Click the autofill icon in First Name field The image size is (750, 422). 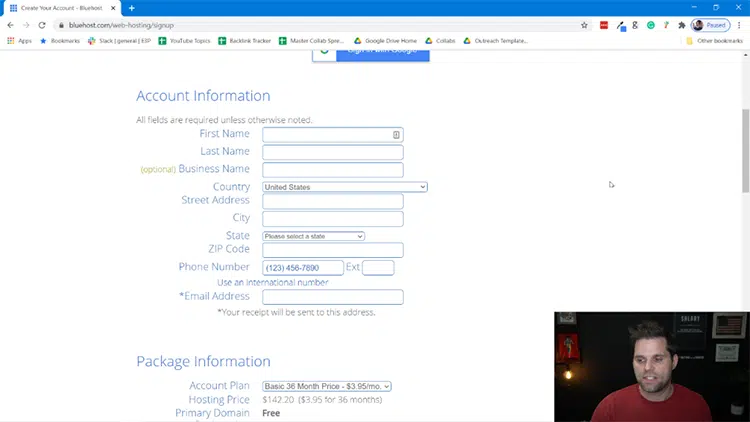point(396,134)
